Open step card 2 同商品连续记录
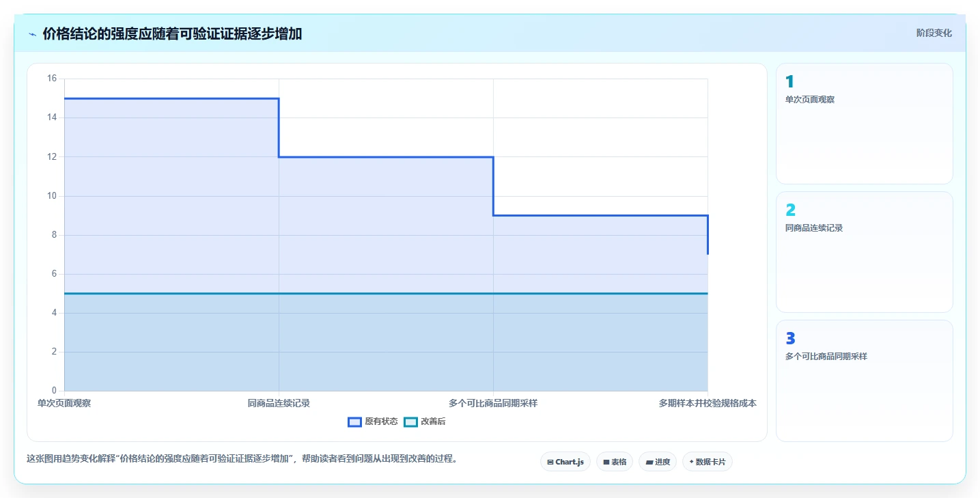Screen dimensions: 980x498 (864, 252)
